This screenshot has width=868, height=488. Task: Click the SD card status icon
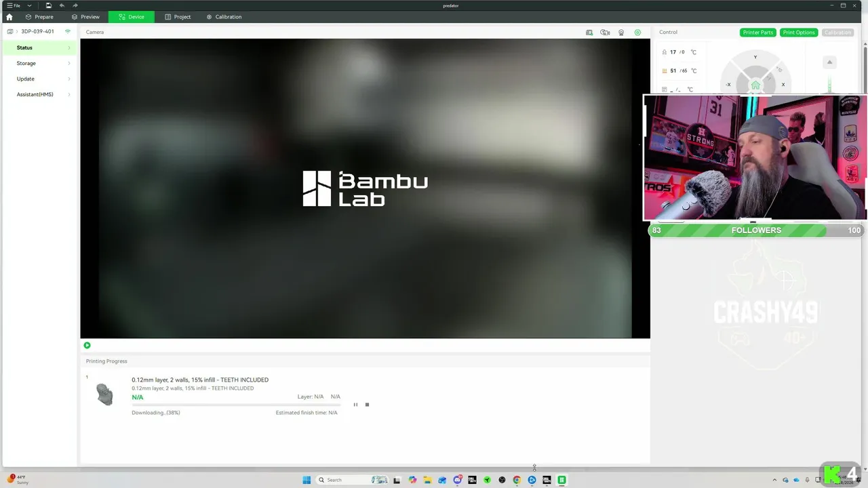click(x=589, y=33)
